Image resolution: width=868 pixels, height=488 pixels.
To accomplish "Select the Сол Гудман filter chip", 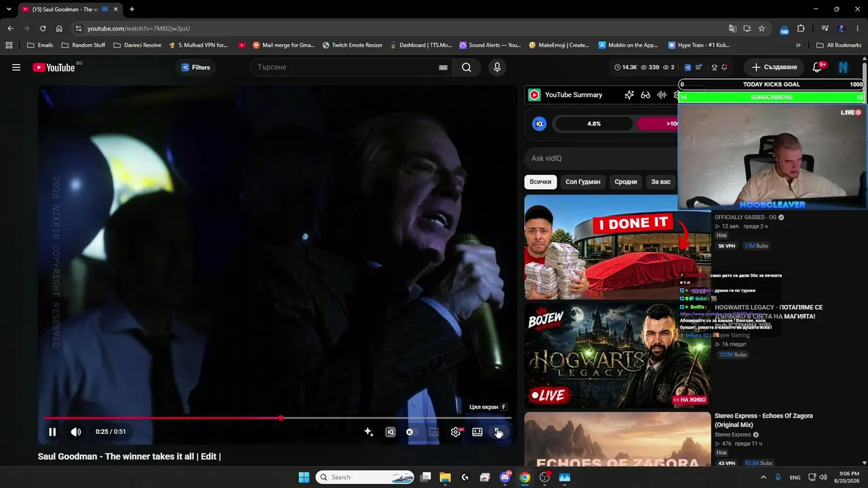I will (583, 182).
